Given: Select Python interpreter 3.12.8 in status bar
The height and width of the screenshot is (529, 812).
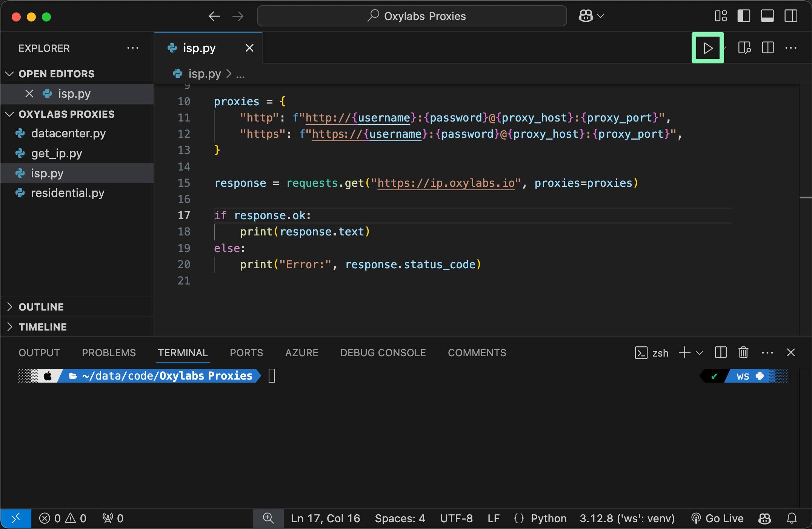Looking at the screenshot, I should [x=627, y=518].
